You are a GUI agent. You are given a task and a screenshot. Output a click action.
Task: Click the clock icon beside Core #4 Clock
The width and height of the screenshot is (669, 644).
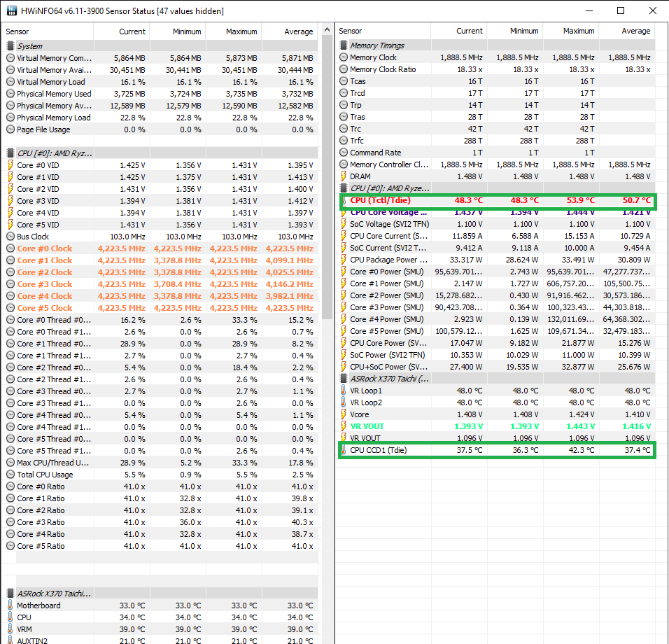[x=10, y=296]
